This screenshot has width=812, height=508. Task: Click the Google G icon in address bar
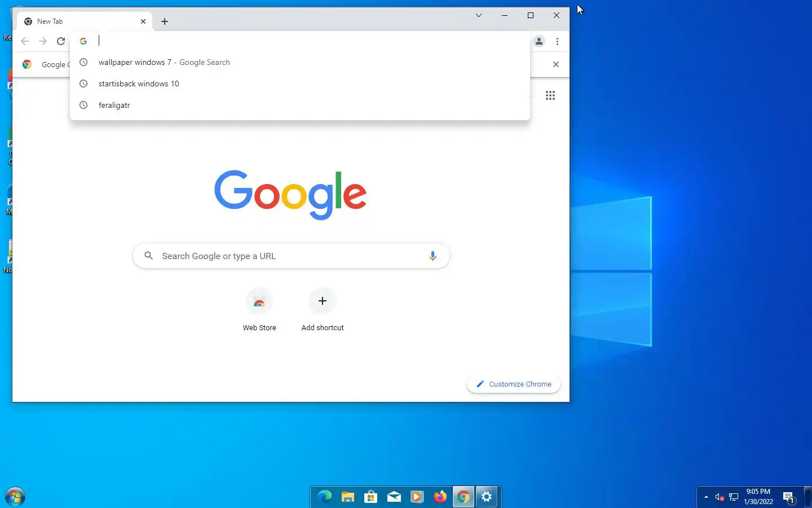[83, 41]
